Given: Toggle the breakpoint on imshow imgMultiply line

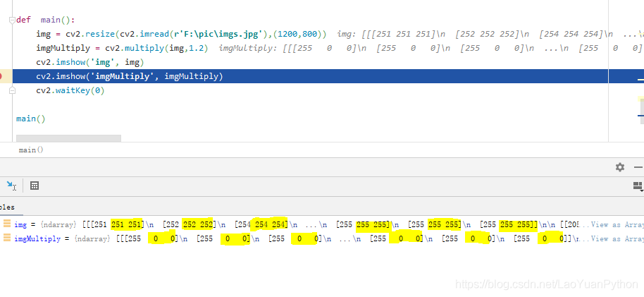Looking at the screenshot, I should 1,76.
